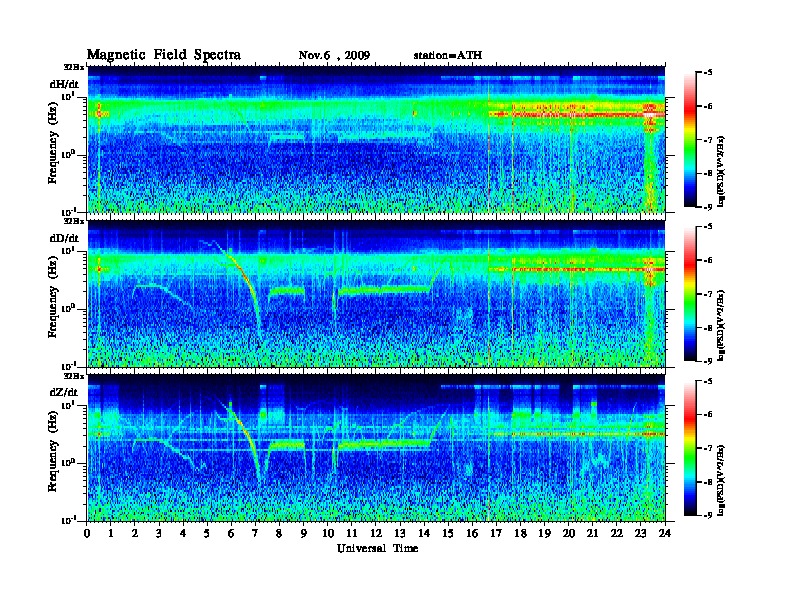
Task: Click the "Magnetic Field Spectra" title
Action: pyautogui.click(x=164, y=55)
